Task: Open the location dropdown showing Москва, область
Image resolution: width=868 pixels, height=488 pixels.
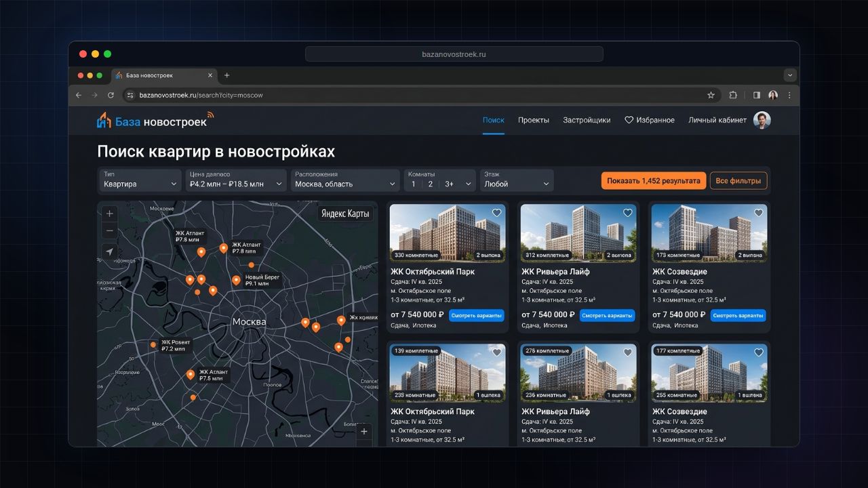Action: pos(345,180)
